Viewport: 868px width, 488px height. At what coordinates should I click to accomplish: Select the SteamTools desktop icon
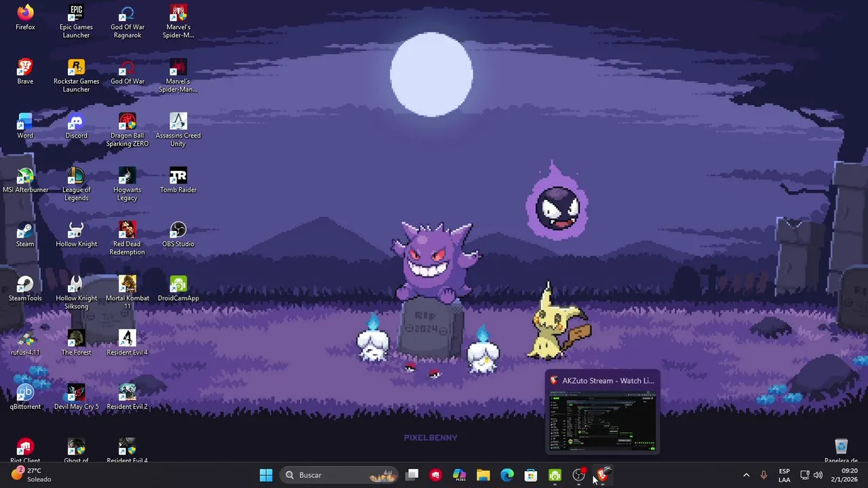tap(25, 289)
